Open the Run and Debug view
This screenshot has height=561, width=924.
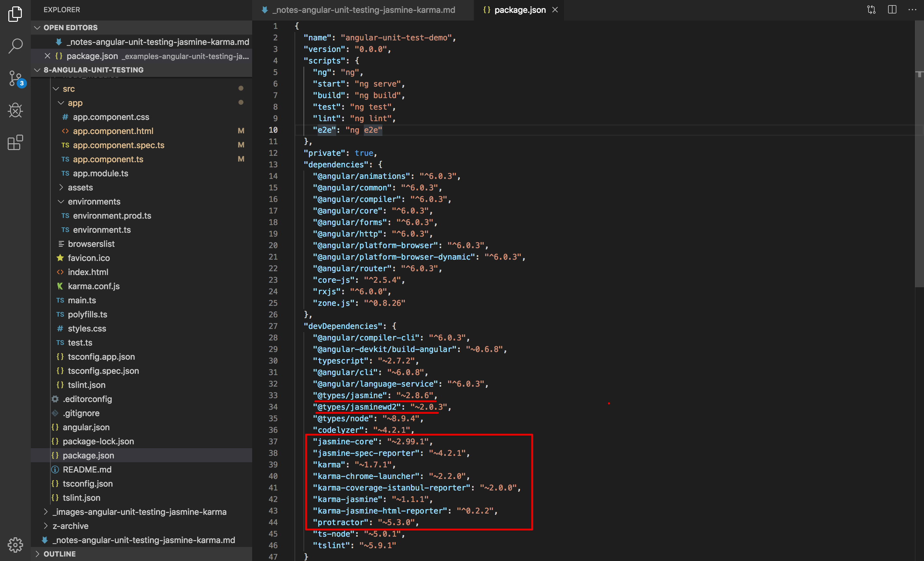point(15,111)
